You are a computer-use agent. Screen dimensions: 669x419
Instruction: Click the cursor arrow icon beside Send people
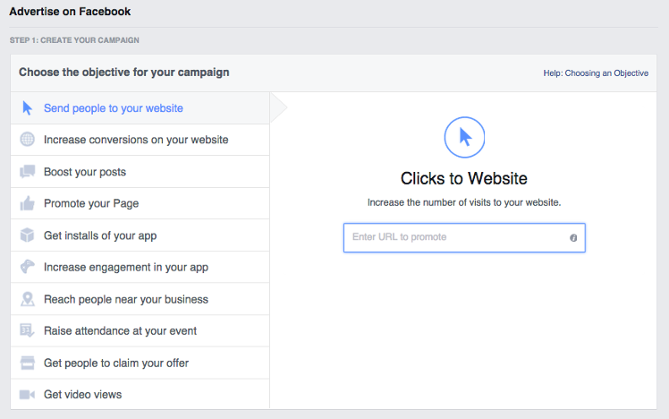coord(27,108)
